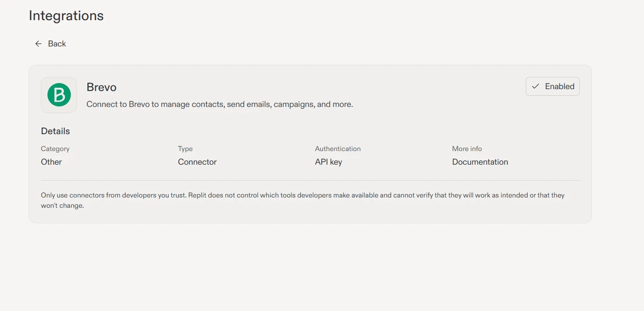Click the Type label
Image resolution: width=644 pixels, height=311 pixels.
click(185, 149)
